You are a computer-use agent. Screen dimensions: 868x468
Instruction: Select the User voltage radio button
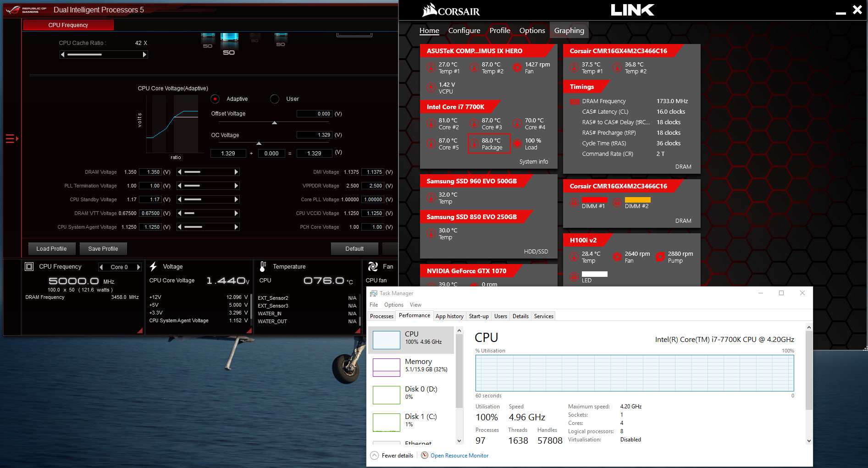(x=275, y=99)
